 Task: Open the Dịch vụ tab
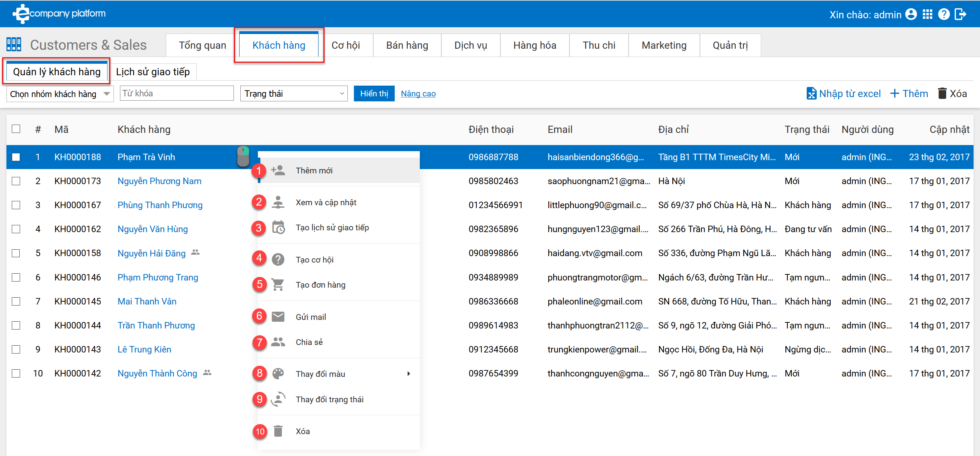[471, 45]
